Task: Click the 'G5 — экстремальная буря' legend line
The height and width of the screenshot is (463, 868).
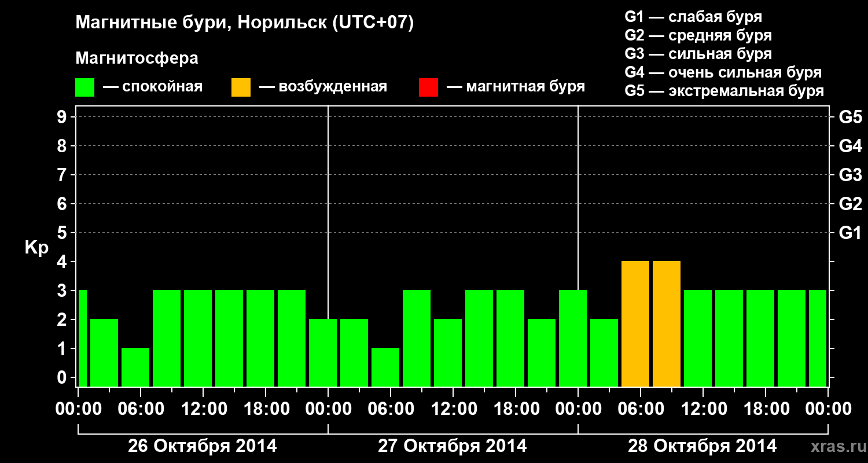Action: coord(724,91)
